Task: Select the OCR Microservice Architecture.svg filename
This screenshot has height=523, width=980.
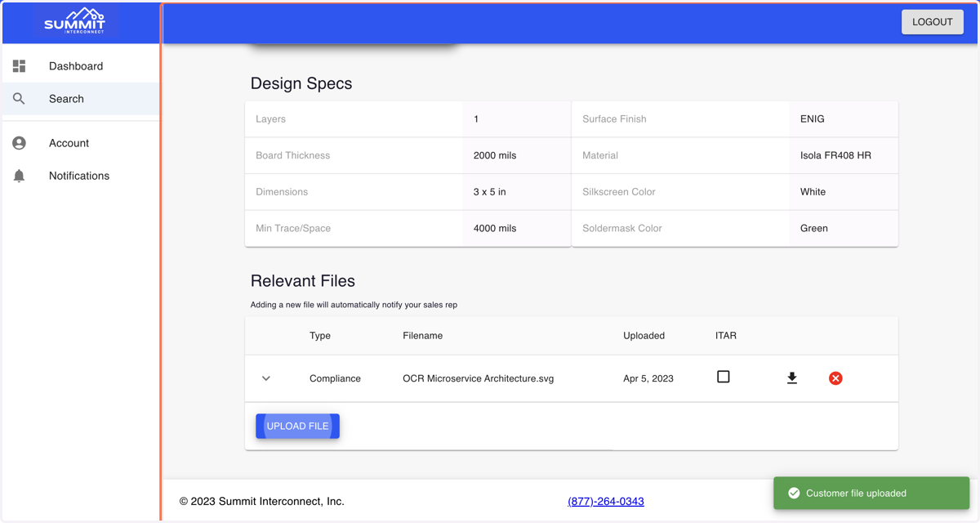Action: tap(479, 378)
